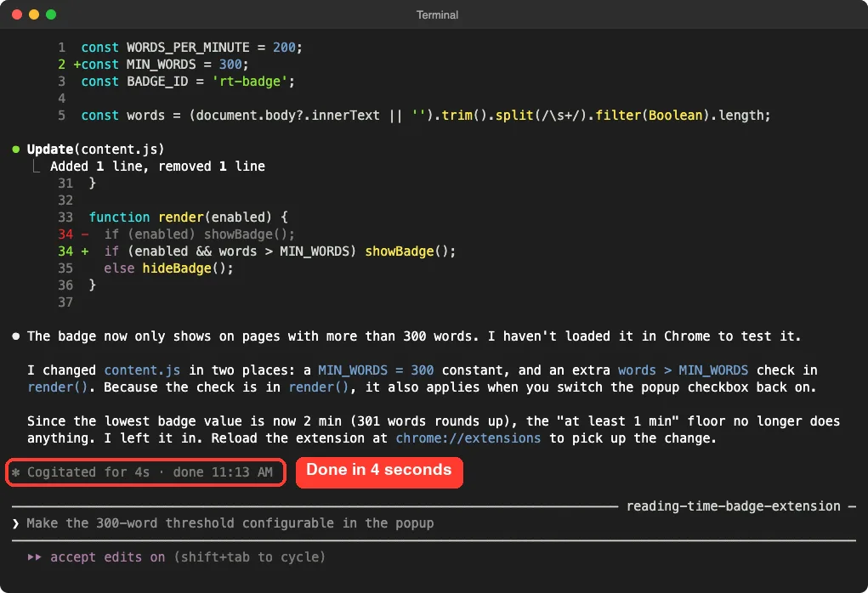Click removed line 'if (enabled) showBadge();'

pyautogui.click(x=199, y=234)
